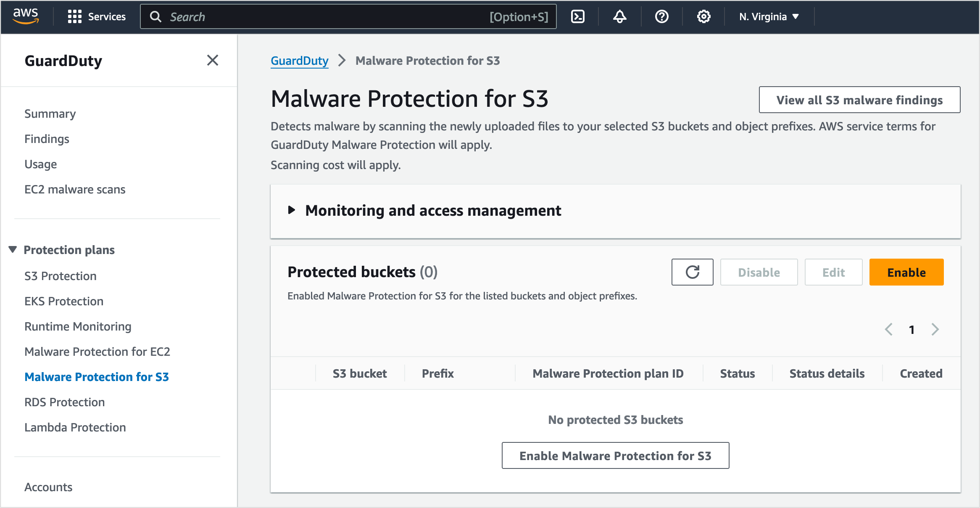Open S3 Protection in sidebar
980x508 pixels.
61,276
